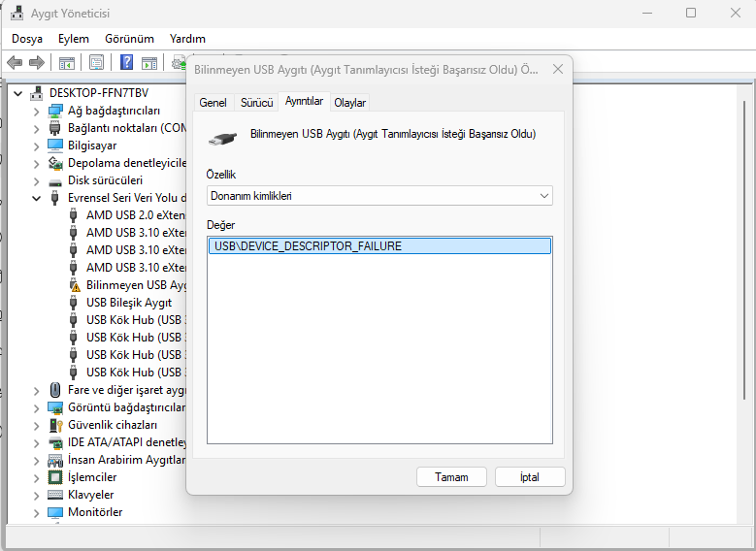Select the Ayrıntılar tab
This screenshot has height=551, width=756.
coord(304,101)
